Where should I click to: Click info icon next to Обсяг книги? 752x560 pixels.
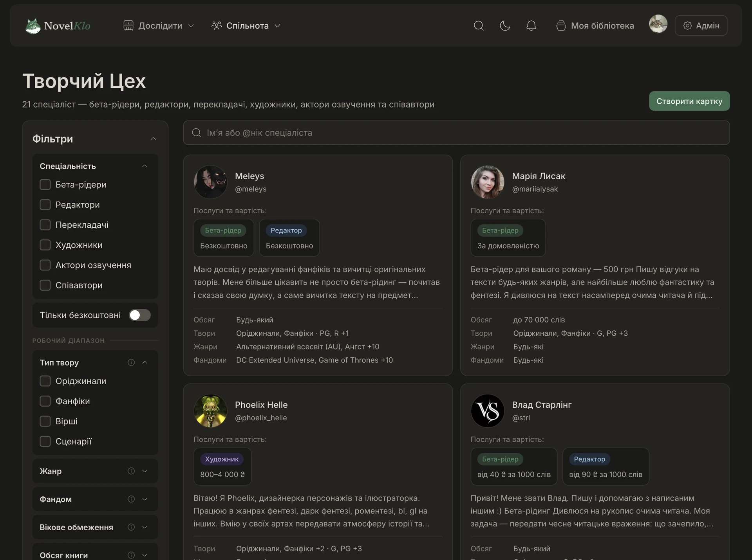pyautogui.click(x=131, y=555)
